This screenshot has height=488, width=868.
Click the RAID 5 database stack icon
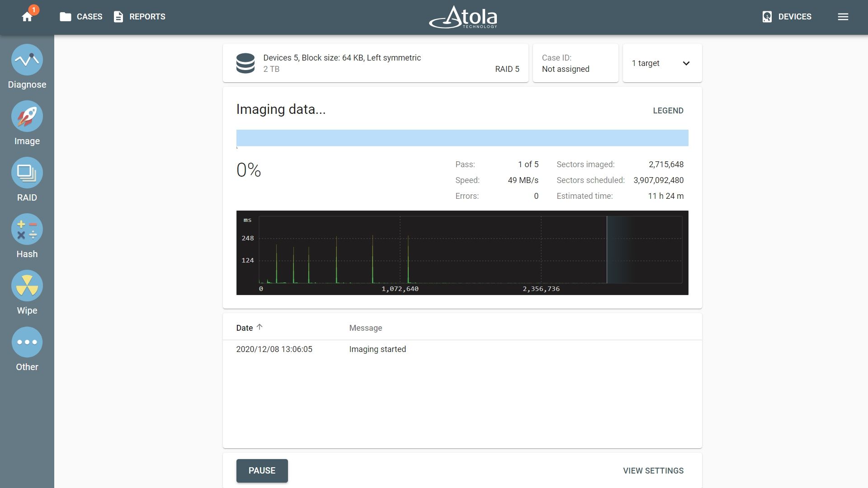245,63
